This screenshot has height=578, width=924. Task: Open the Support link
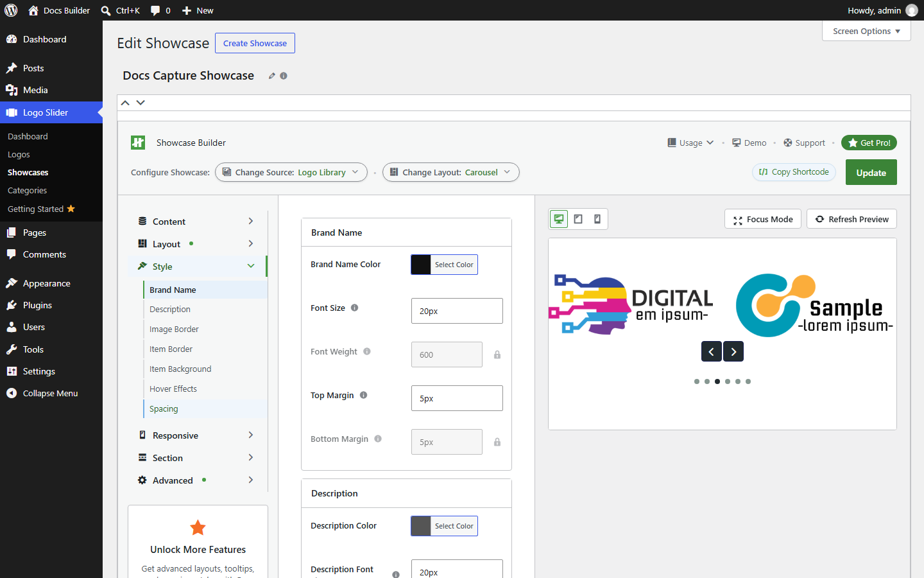pyautogui.click(x=804, y=143)
